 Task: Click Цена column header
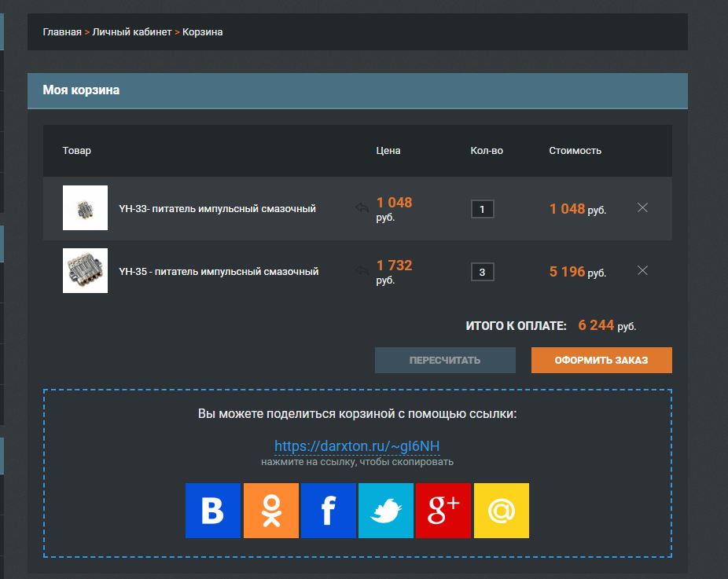pos(388,151)
